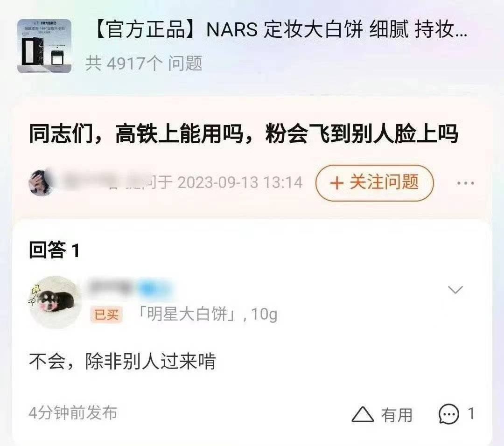The height and width of the screenshot is (446, 504).
Task: Open the NARS 定妆大白饼 product title
Action: (x=280, y=29)
